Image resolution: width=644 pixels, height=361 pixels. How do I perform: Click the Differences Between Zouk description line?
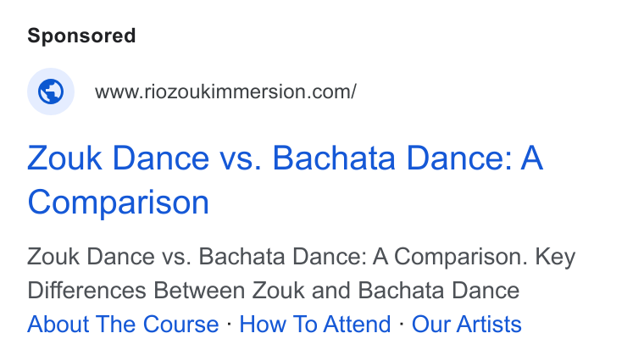(x=273, y=291)
